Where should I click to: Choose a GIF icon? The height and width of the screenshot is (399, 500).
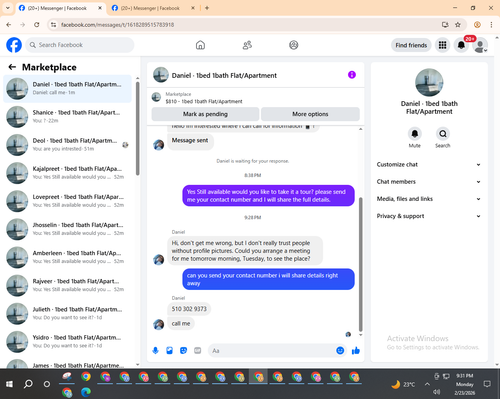pyautogui.click(x=198, y=350)
